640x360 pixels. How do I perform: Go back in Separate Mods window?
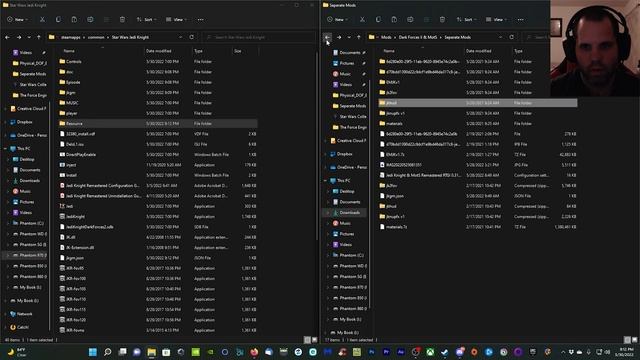click(x=327, y=37)
